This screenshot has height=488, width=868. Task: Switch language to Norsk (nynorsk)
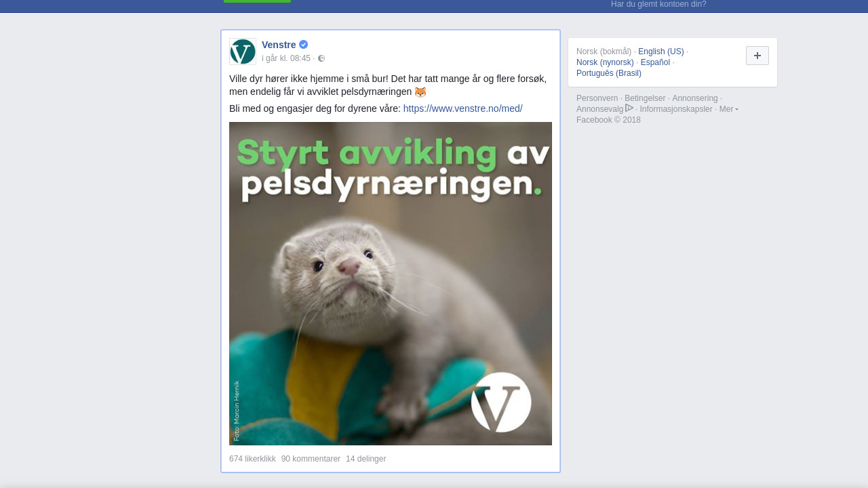(x=605, y=62)
